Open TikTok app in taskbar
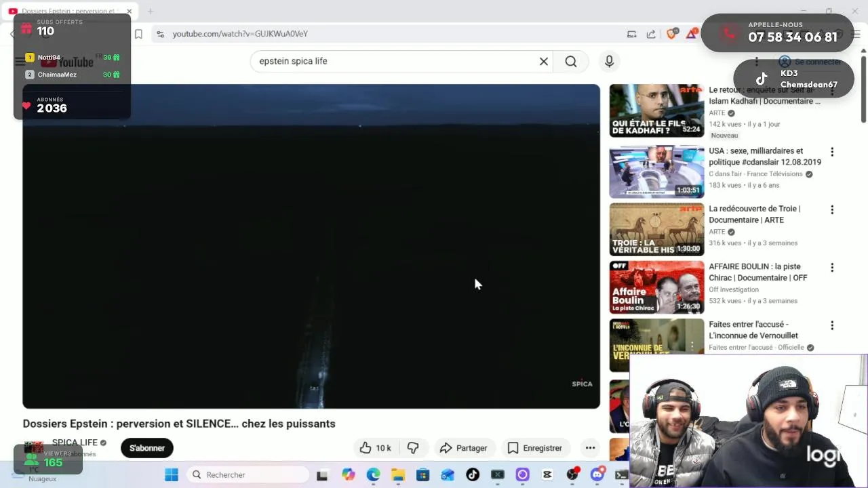Image resolution: width=868 pixels, height=488 pixels. 473,474
